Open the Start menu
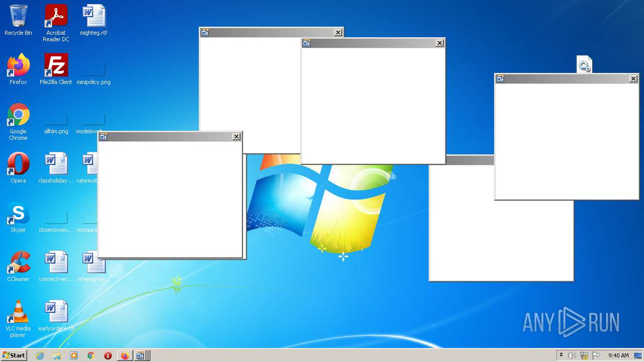 pyautogui.click(x=14, y=355)
